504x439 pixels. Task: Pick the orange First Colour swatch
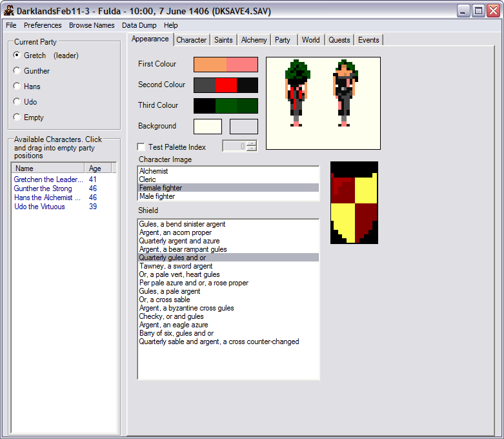210,65
